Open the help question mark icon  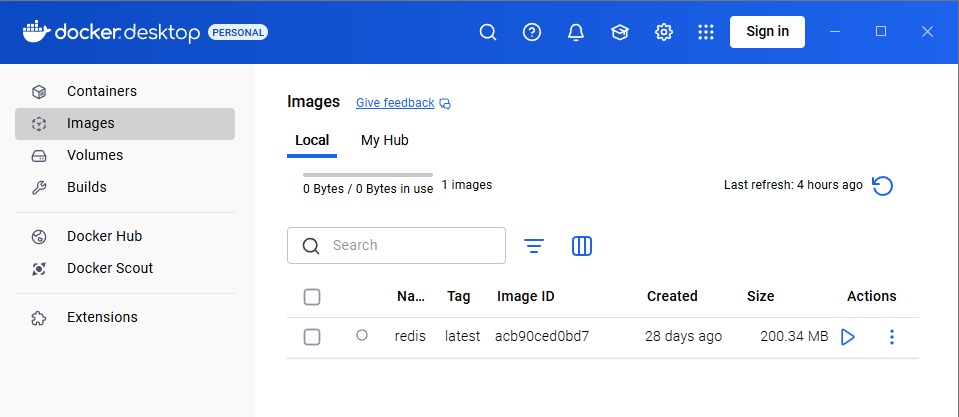pos(532,32)
